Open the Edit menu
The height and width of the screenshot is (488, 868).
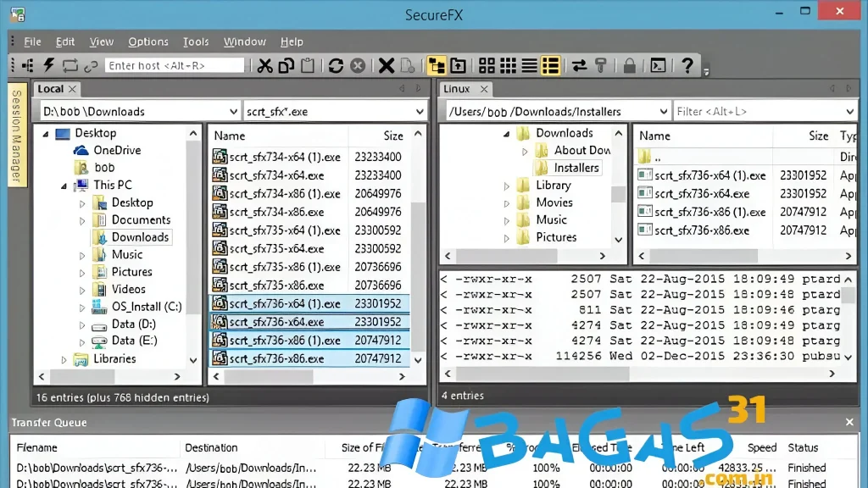[64, 42]
